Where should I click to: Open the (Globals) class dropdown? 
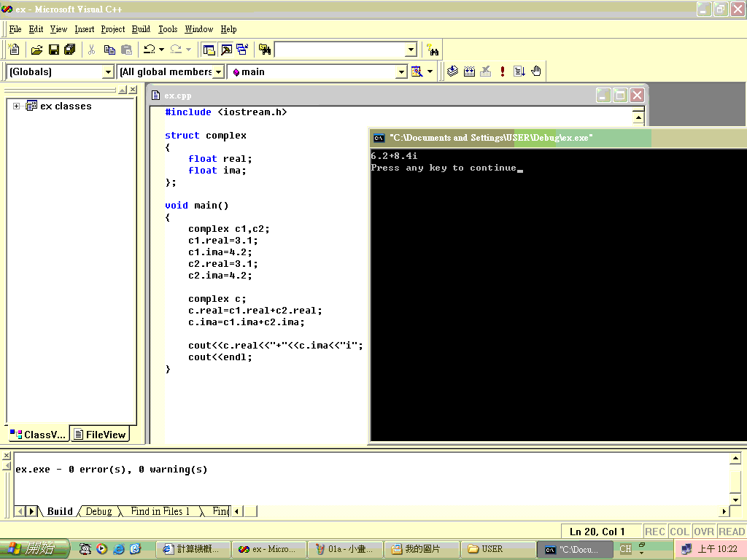[x=108, y=71]
